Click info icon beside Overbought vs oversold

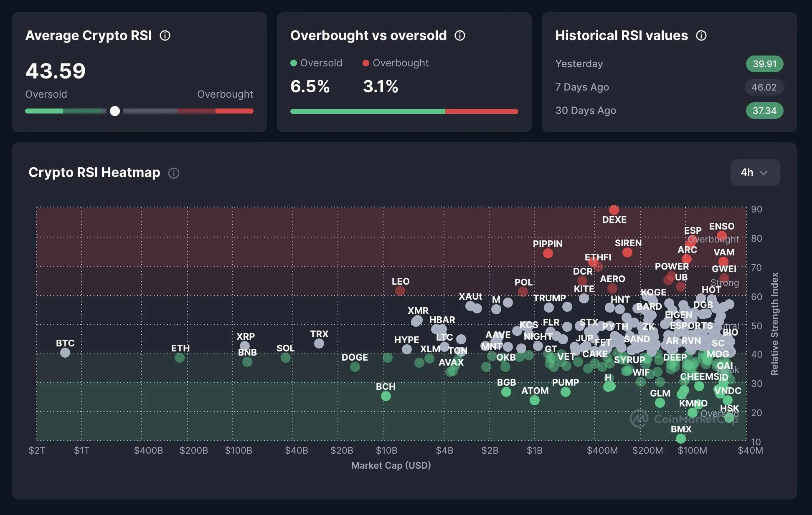(x=460, y=35)
